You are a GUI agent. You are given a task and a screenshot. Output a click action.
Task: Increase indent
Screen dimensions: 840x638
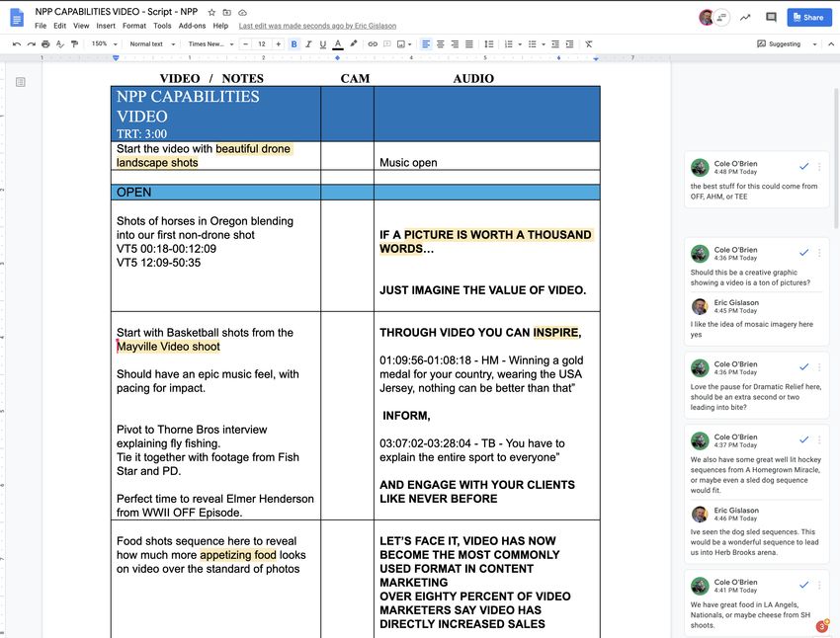tap(569, 43)
